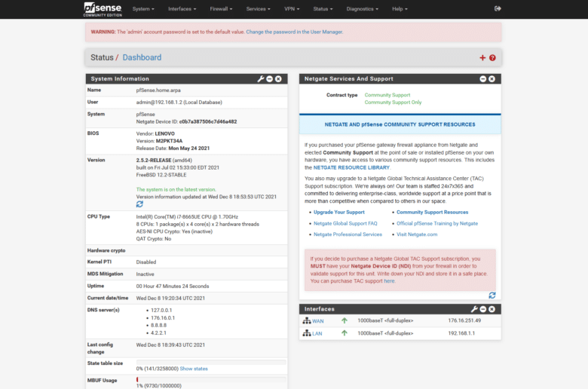Click the uptime value 00 Hour 47 Minutes
The image size is (588, 389).
click(173, 286)
